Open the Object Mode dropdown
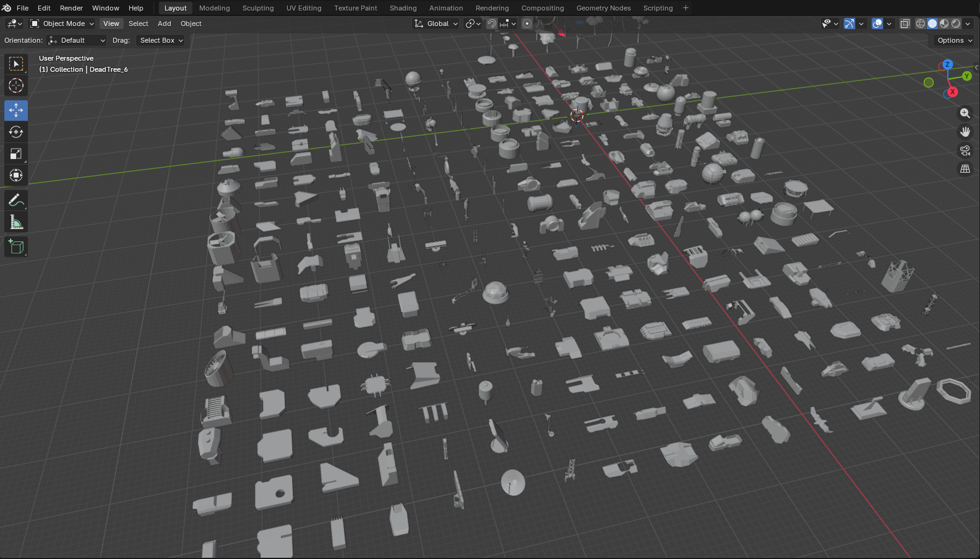This screenshot has width=980, height=559. click(62, 24)
